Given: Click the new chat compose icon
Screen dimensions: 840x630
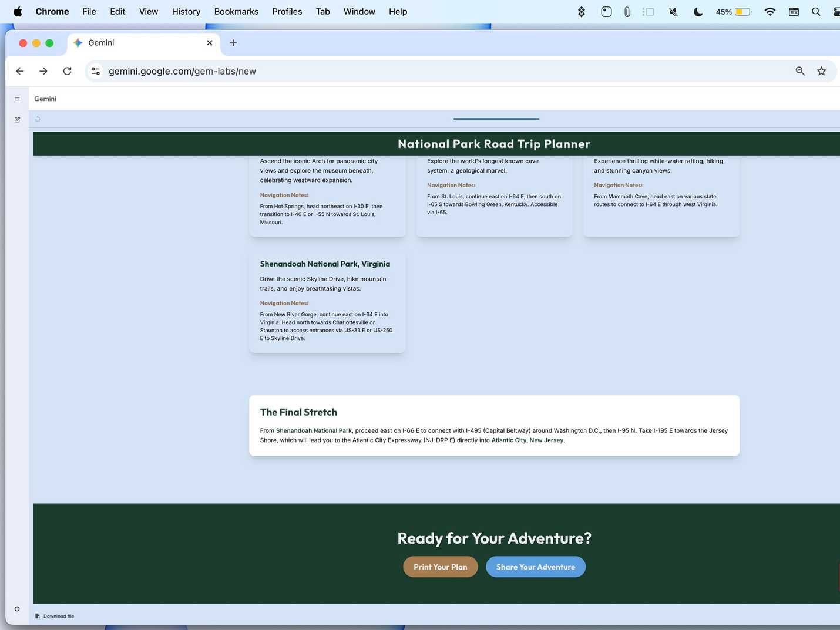Looking at the screenshot, I should 17,120.
